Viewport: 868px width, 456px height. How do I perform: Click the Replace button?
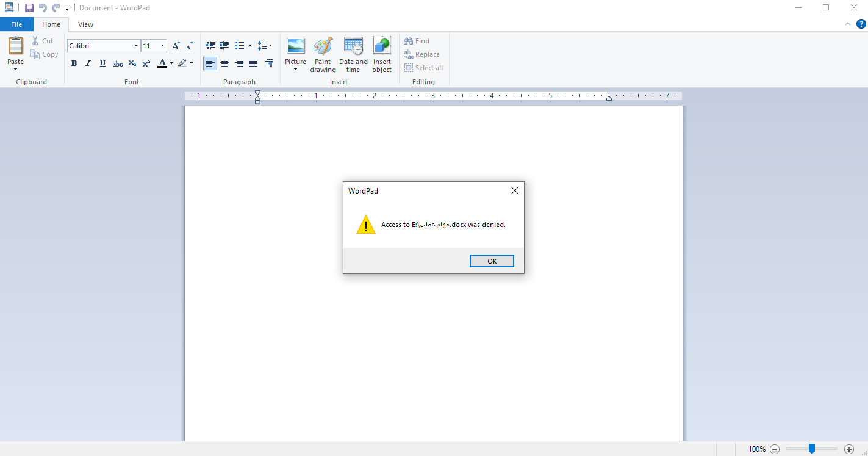tap(422, 54)
